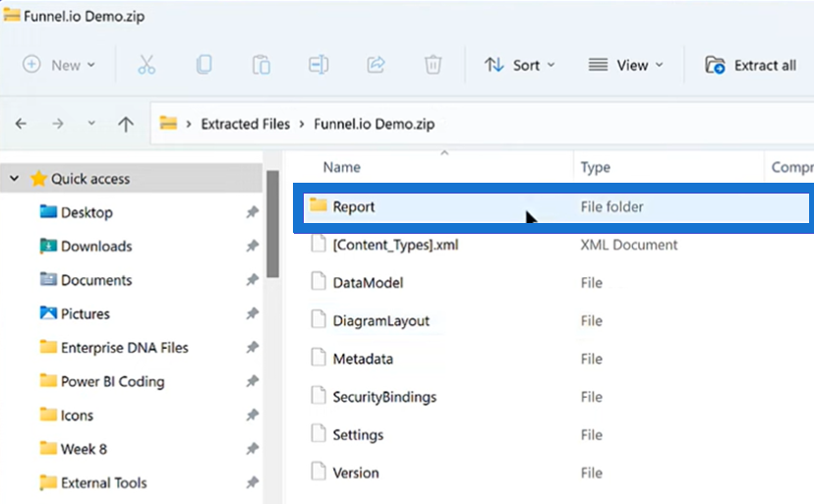Select the DataModel file
814x504 pixels.
(x=368, y=283)
